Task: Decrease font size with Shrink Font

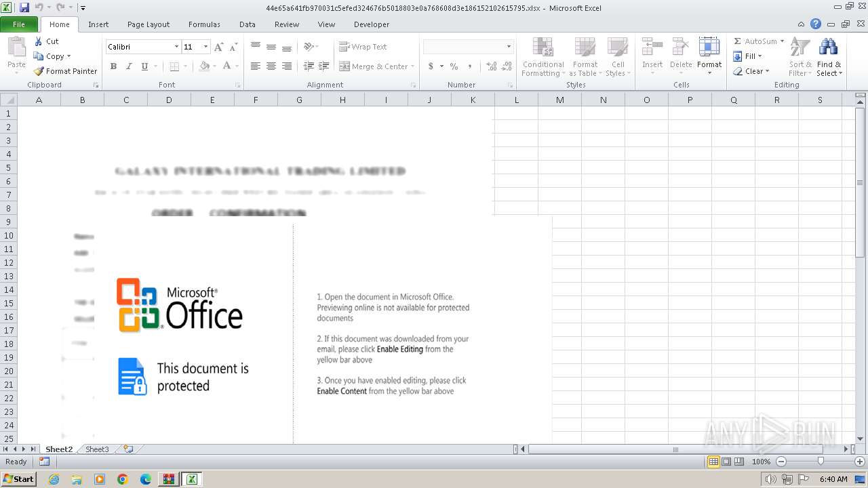Action: (x=233, y=47)
